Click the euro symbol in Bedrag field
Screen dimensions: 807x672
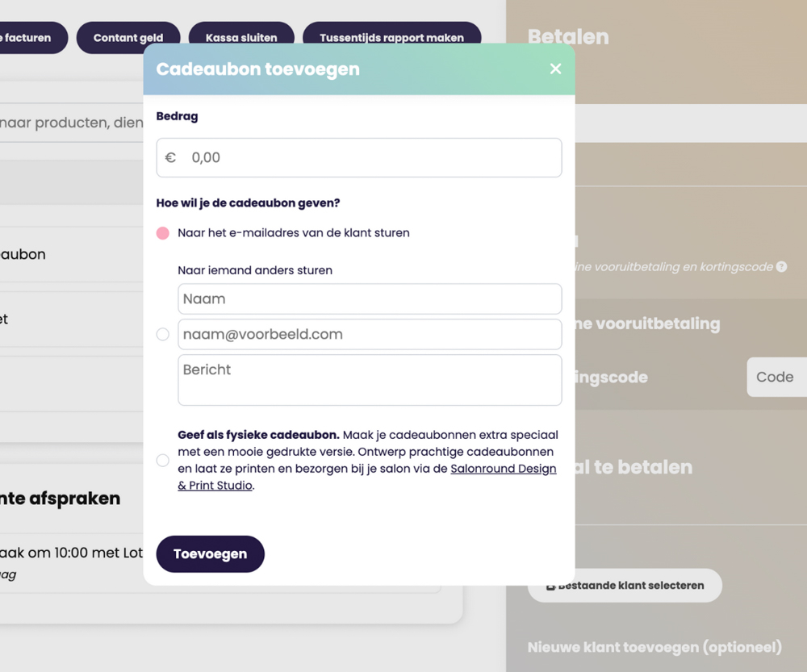click(170, 158)
